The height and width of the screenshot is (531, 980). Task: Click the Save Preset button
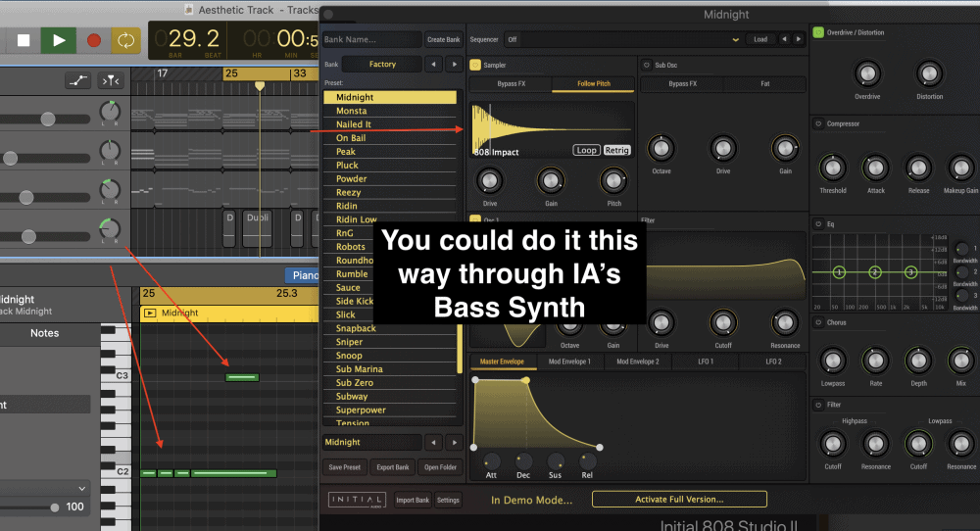[344, 467]
